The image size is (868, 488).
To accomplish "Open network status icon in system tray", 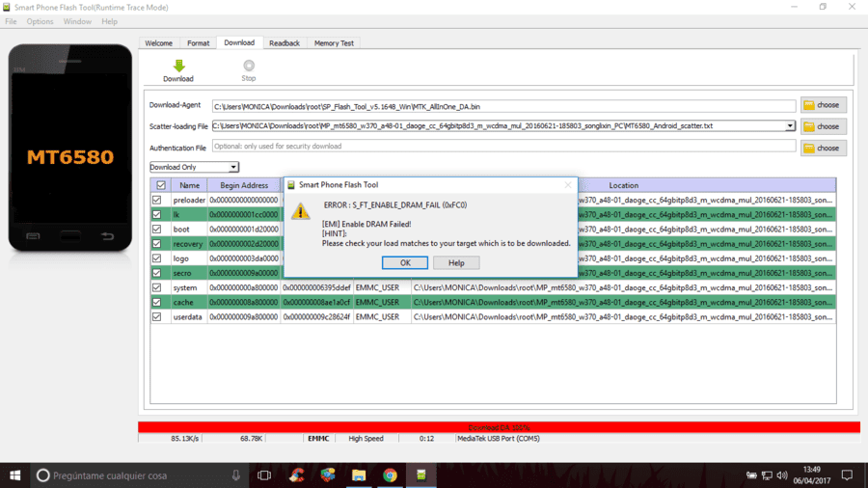I will pyautogui.click(x=767, y=475).
